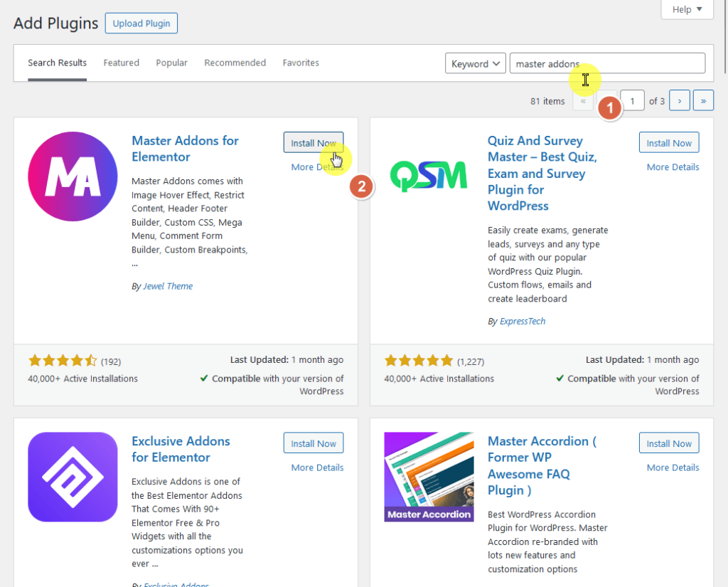Click the Exclusive Addons purple logo icon

(73, 477)
